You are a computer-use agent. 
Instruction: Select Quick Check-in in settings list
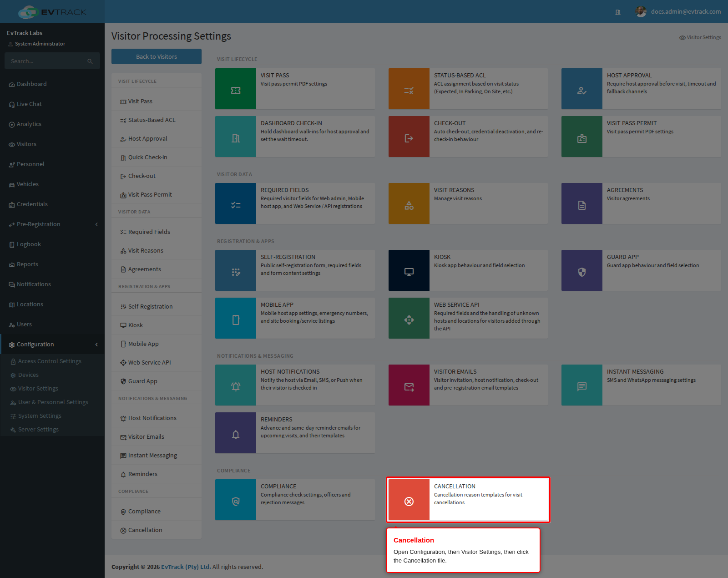(x=157, y=157)
